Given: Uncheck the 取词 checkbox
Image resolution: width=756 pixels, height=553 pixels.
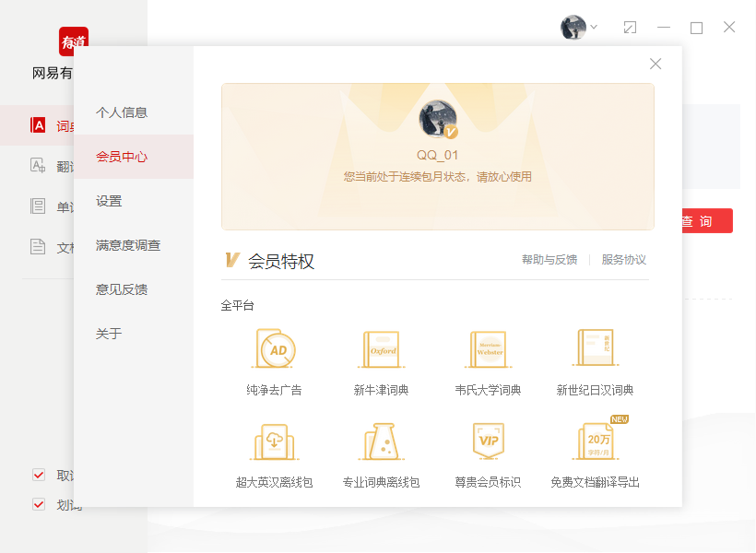Looking at the screenshot, I should pyautogui.click(x=39, y=475).
